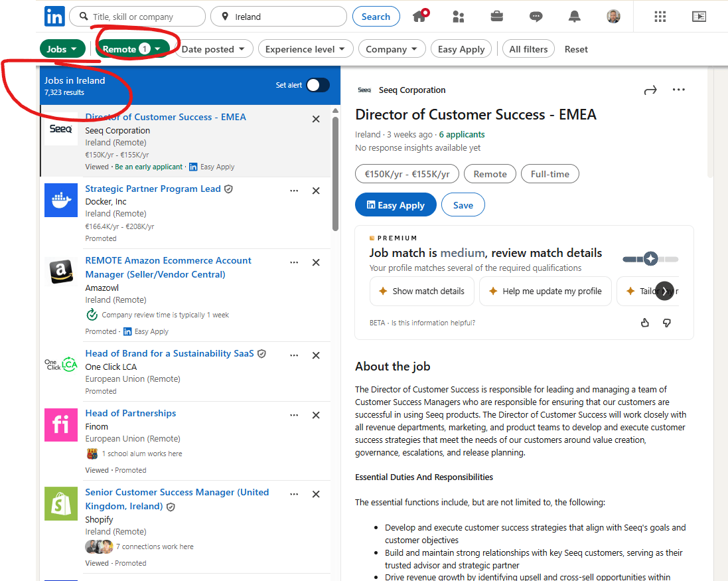Viewport: 728px width, 581px height.
Task: Click the Remote workplace tag
Action: coord(490,174)
